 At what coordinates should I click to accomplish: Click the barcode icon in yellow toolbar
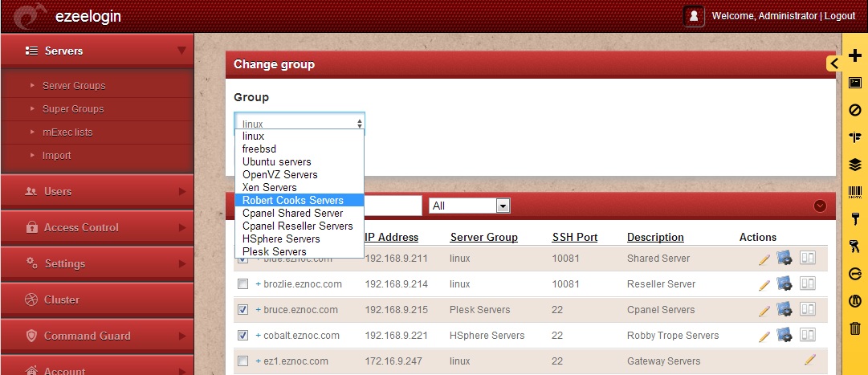point(854,192)
